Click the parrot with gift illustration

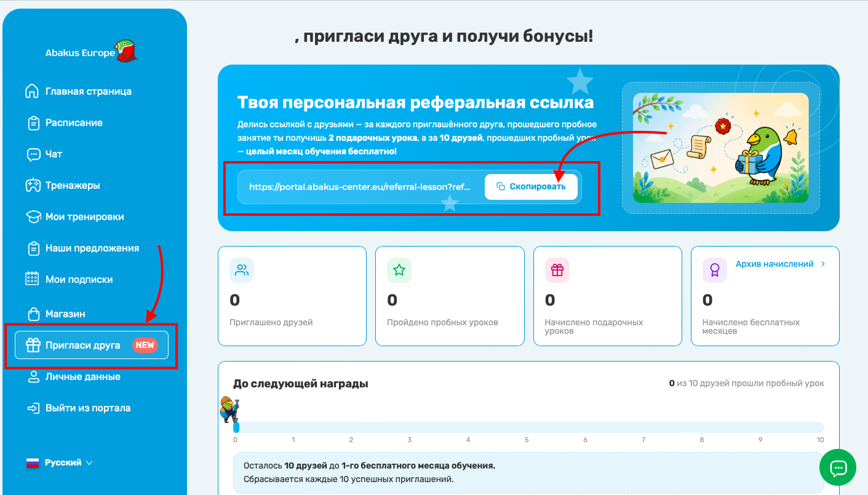(x=720, y=148)
